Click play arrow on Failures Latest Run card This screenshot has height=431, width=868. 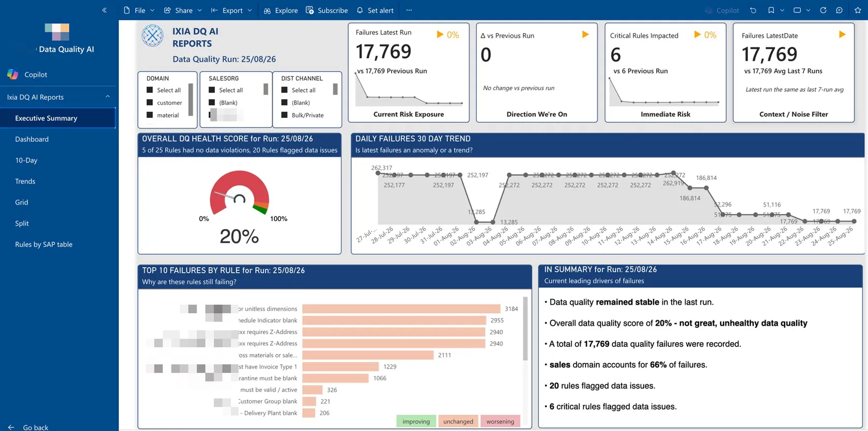(x=440, y=34)
